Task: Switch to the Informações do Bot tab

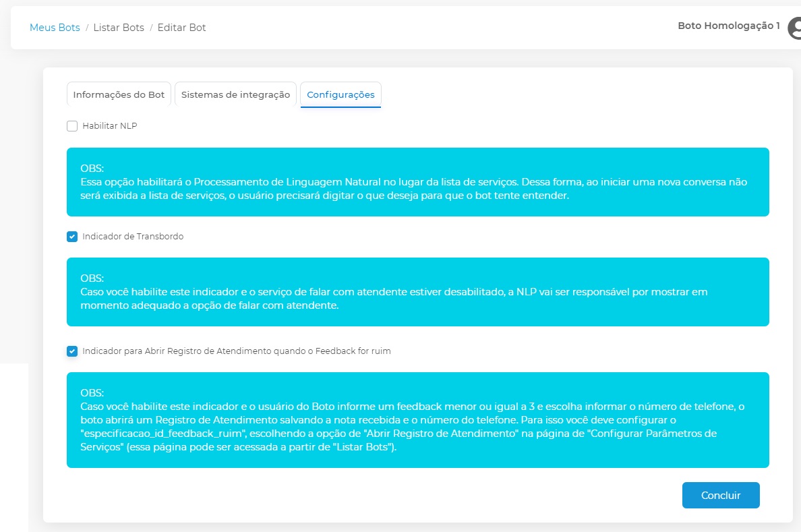Action: [119, 95]
